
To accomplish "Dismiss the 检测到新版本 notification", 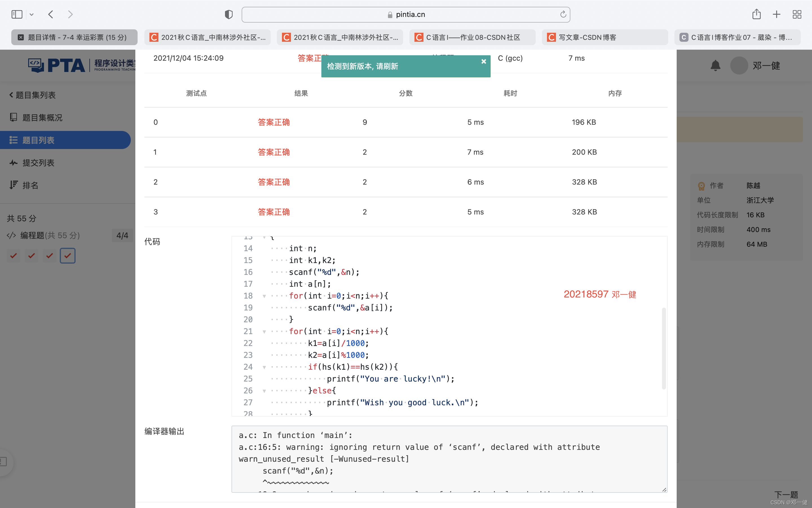I will click(x=484, y=62).
